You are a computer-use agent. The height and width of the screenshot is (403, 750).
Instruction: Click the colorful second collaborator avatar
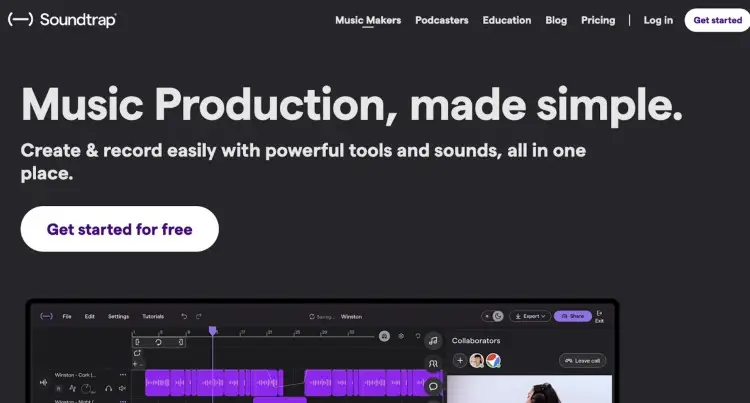coord(493,360)
